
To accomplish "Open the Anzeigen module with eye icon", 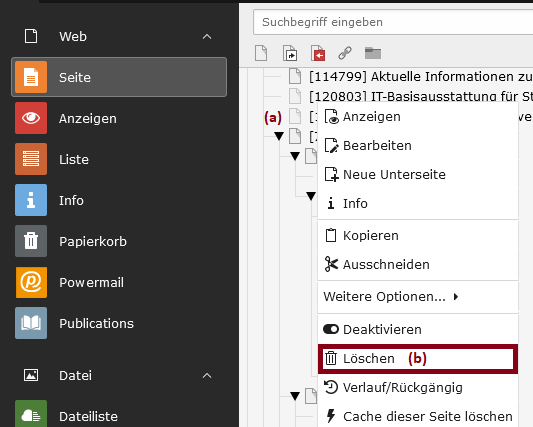I will (119, 118).
